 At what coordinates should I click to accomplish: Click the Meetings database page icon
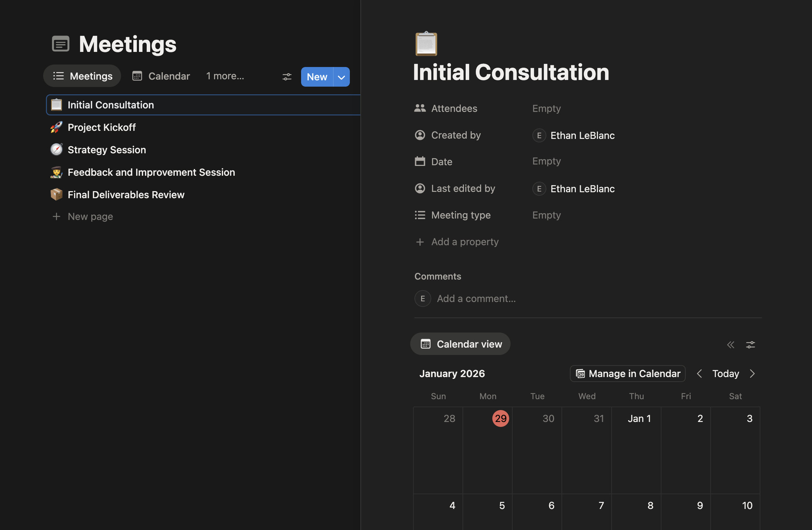(61, 44)
